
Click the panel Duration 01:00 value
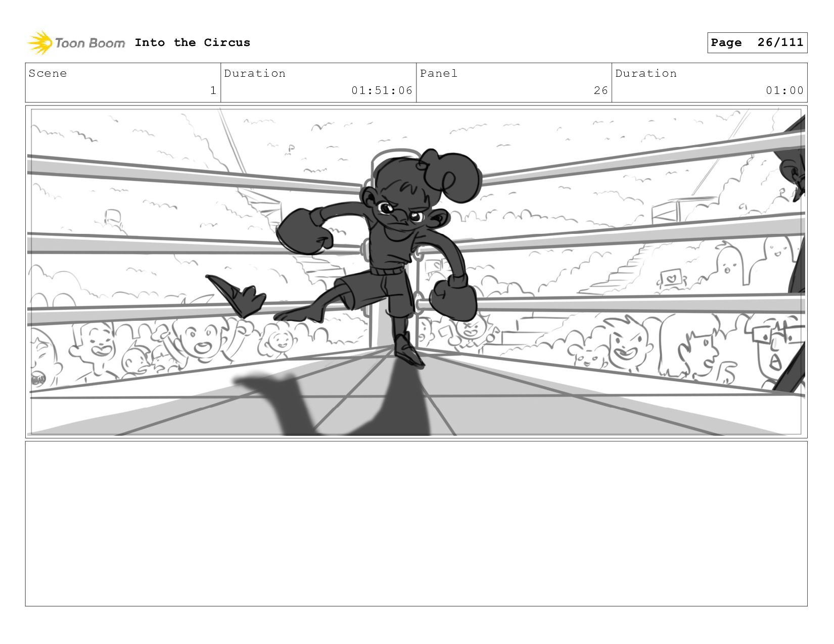point(784,90)
